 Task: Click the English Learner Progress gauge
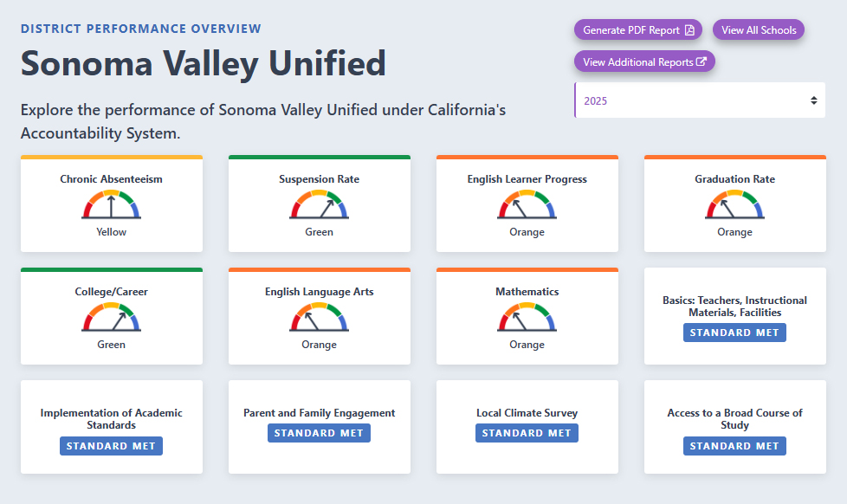coord(527,205)
